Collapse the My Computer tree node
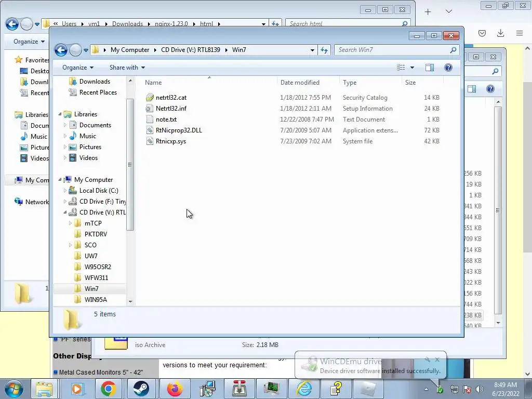This screenshot has height=399, width=532. click(60, 179)
